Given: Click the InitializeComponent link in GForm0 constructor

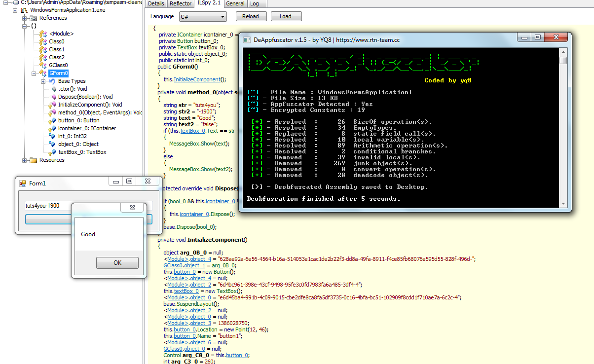Looking at the screenshot, I should (197, 79).
